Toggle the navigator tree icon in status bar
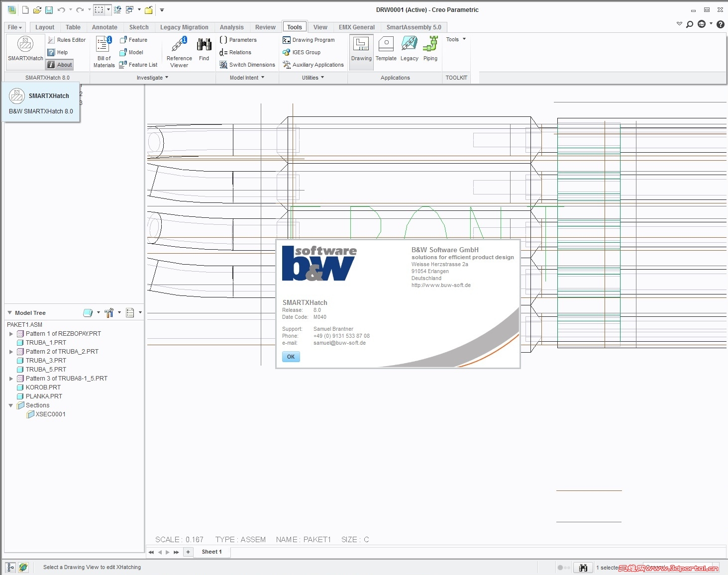Screen dimensions: 728x575 10,567
